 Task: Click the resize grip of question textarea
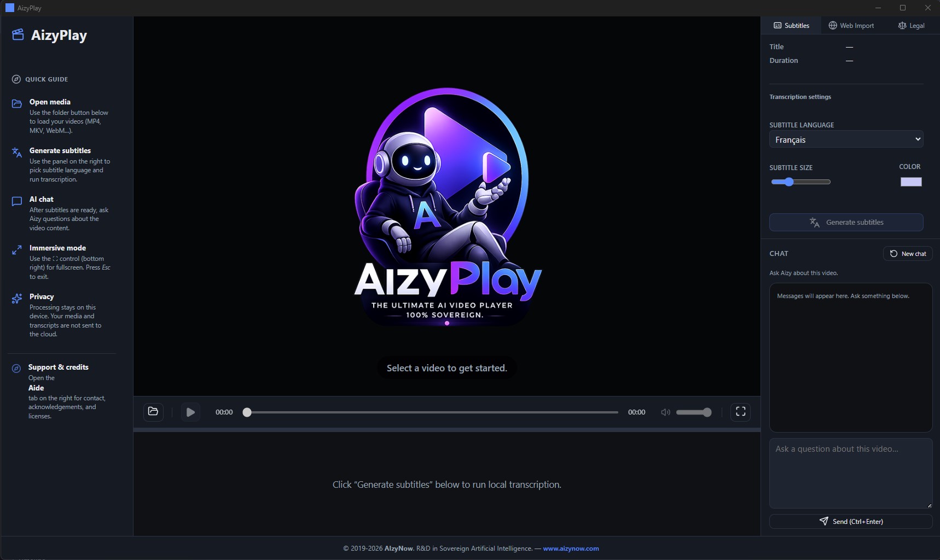pos(929,505)
